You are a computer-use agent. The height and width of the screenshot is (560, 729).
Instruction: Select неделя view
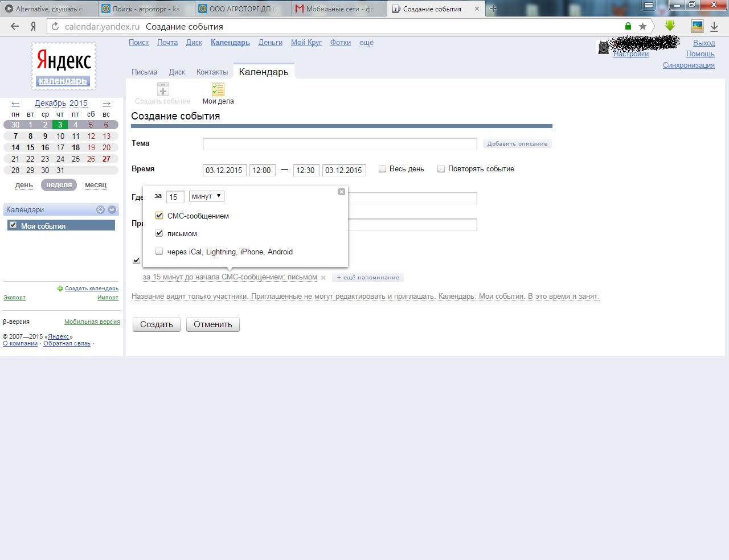pyautogui.click(x=59, y=185)
